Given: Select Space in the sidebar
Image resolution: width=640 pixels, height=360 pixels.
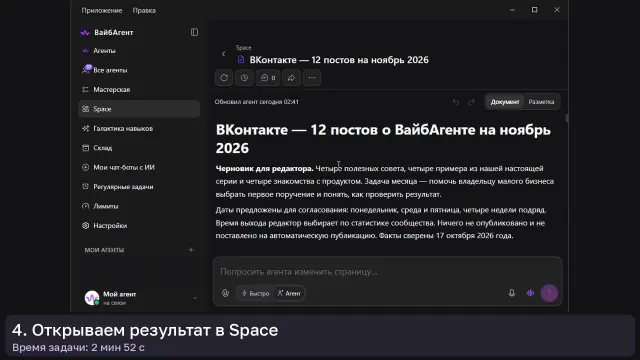Looking at the screenshot, I should [x=139, y=109].
